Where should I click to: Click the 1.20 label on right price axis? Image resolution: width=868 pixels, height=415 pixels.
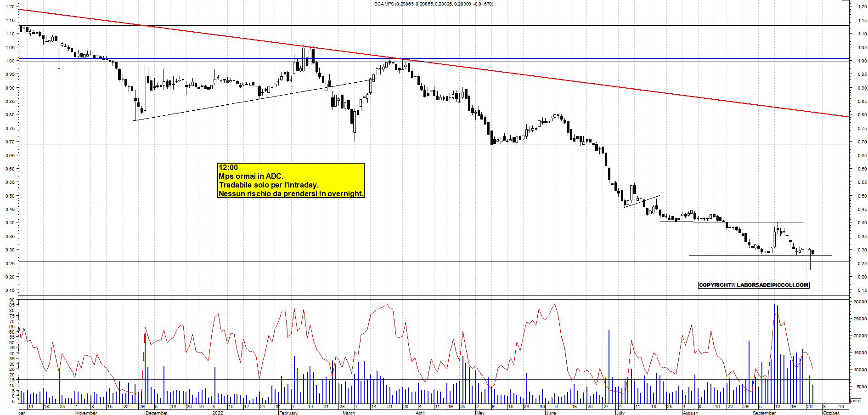tap(862, 7)
